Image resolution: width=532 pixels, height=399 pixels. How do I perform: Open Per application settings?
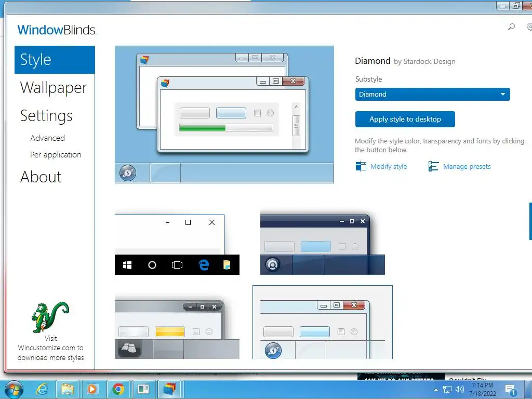56,155
